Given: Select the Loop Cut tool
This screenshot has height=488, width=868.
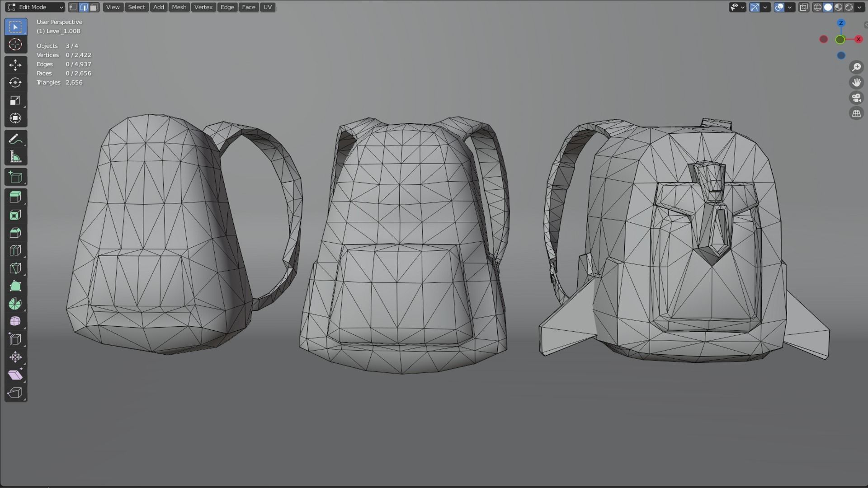Looking at the screenshot, I should [x=15, y=250].
